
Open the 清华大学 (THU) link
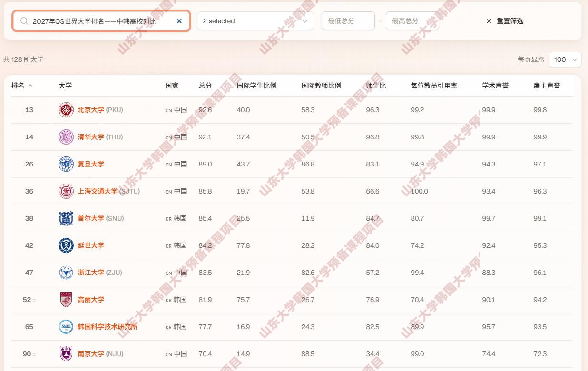100,137
